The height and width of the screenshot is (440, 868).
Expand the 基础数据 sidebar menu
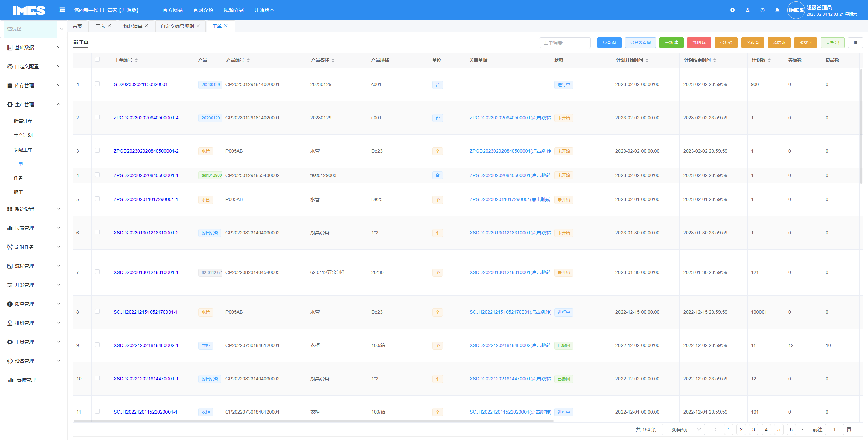34,47
